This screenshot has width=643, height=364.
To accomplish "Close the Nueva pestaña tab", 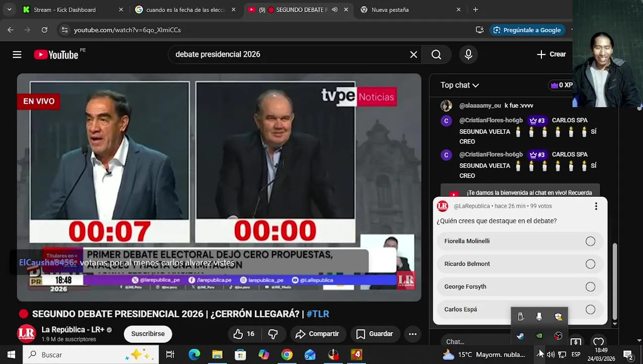I will click(458, 10).
